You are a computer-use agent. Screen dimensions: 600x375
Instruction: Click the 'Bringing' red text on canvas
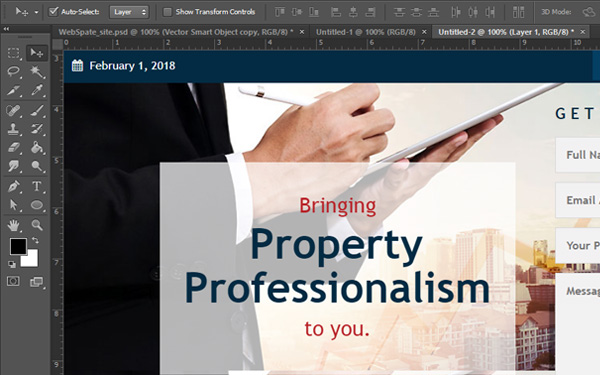(x=338, y=207)
